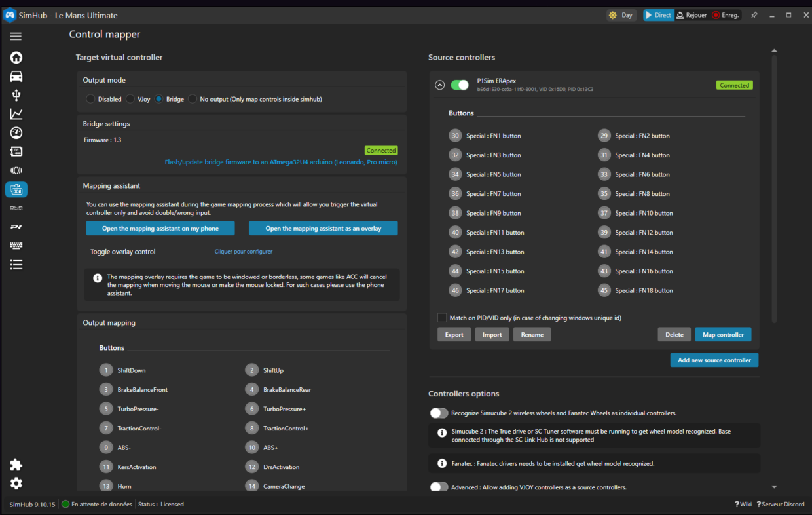Select the car settings sidebar icon
Viewport: 812px width, 515px height.
16,76
